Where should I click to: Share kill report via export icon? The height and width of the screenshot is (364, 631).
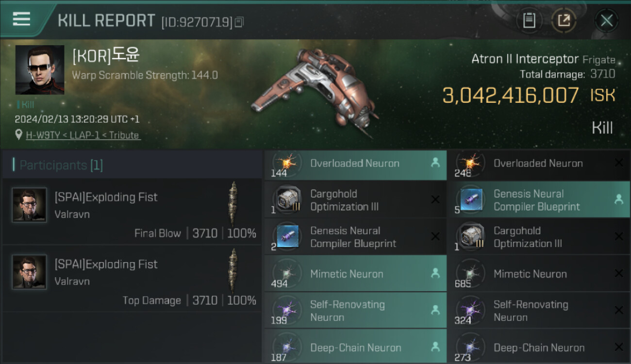564,20
